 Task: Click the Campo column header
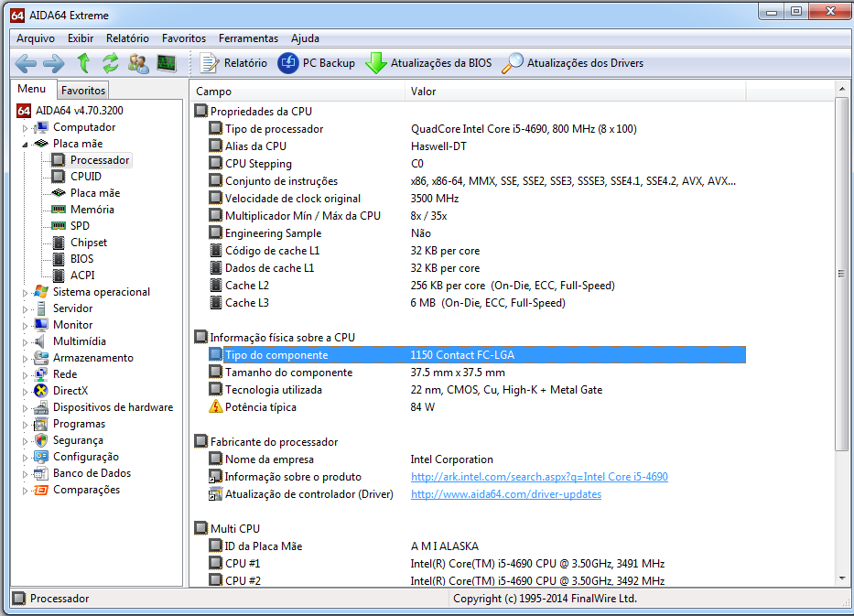[x=297, y=92]
